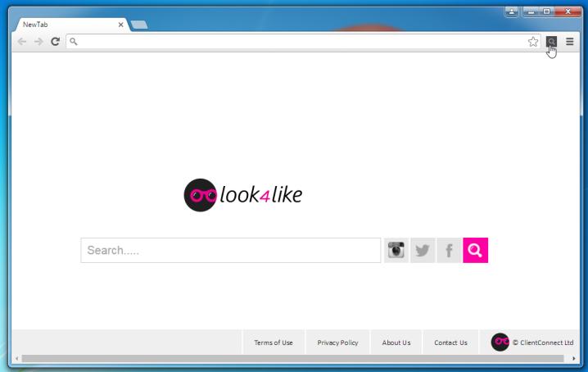Click the Facebook icon
This screenshot has height=372, width=588.
tap(449, 250)
